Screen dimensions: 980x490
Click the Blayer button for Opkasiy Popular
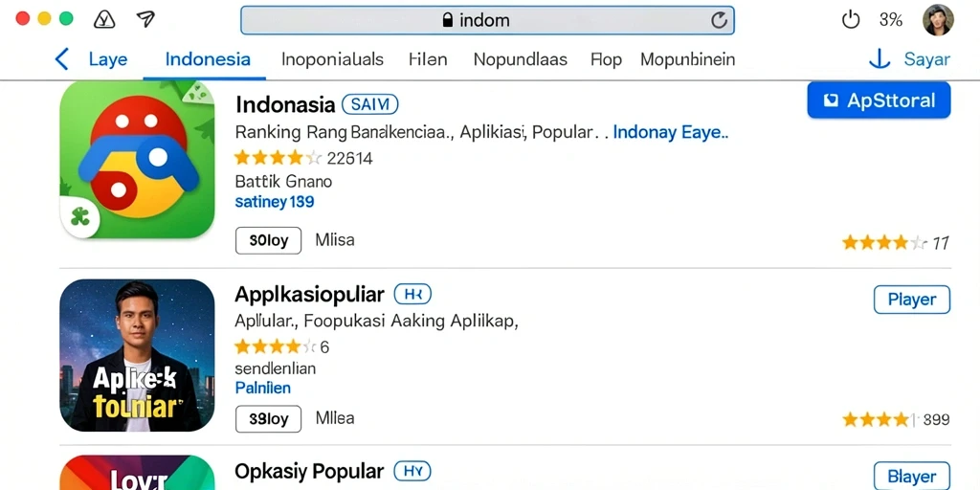pyautogui.click(x=912, y=477)
